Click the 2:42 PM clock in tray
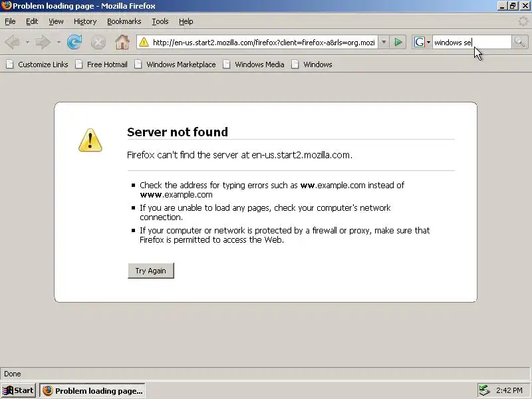The width and height of the screenshot is (532, 399). click(509, 390)
